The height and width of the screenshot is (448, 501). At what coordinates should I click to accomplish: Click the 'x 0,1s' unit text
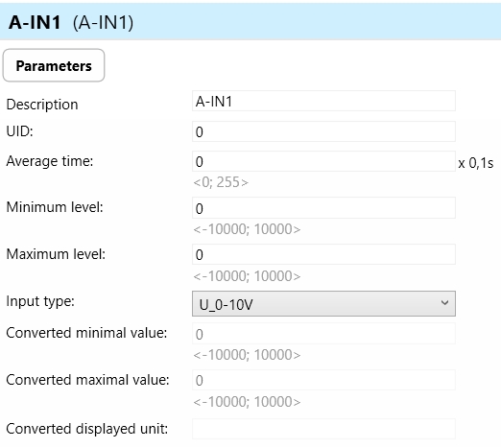[476, 163]
